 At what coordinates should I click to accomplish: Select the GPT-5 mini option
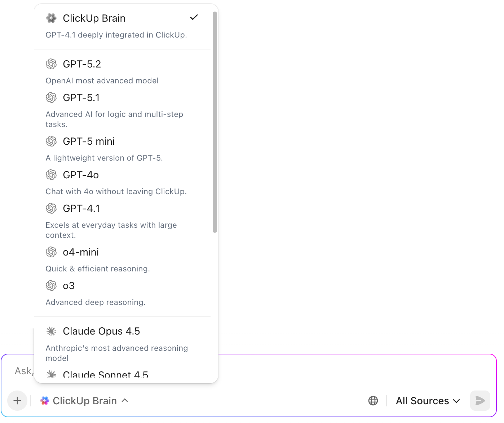tap(89, 141)
